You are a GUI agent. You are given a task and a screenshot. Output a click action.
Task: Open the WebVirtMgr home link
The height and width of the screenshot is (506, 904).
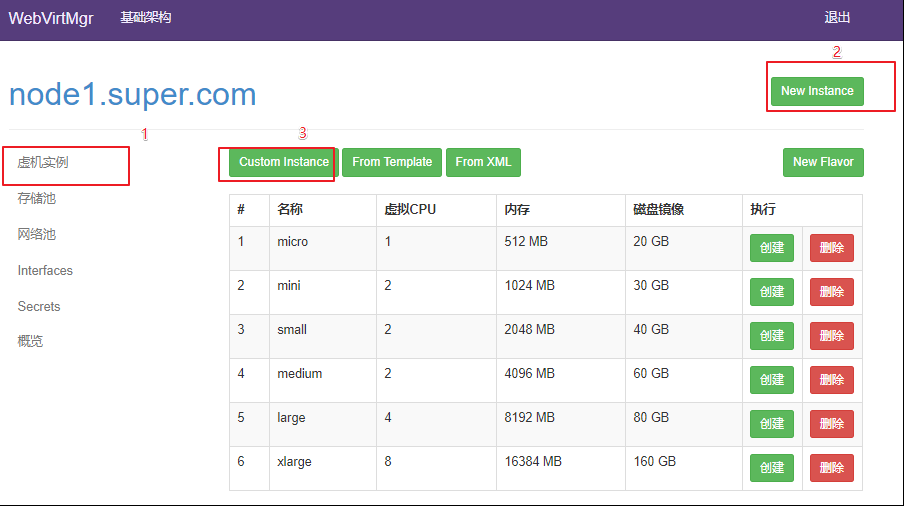click(51, 18)
